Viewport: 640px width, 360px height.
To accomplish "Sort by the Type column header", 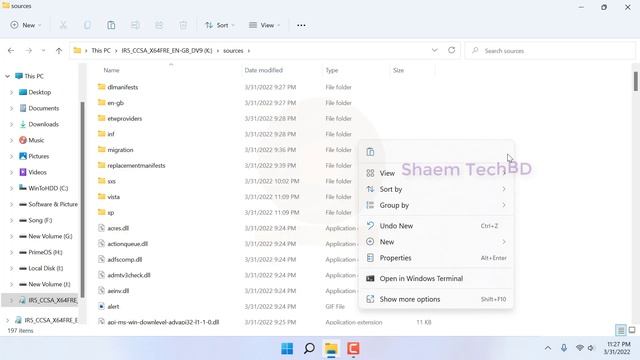I will coord(331,70).
